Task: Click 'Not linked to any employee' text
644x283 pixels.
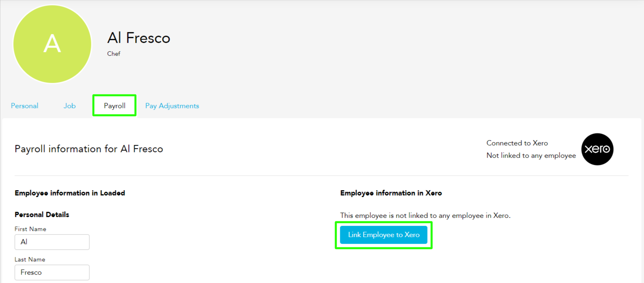Action: (531, 155)
